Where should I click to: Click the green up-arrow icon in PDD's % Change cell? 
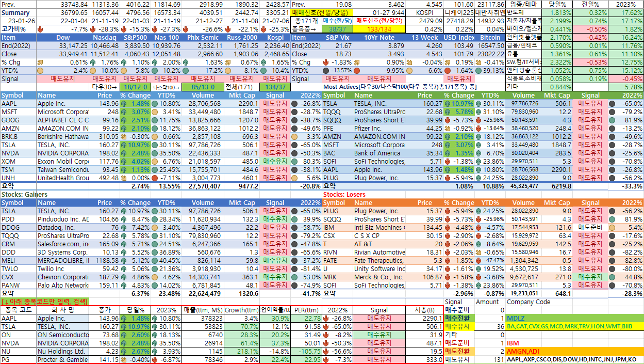(x=124, y=219)
